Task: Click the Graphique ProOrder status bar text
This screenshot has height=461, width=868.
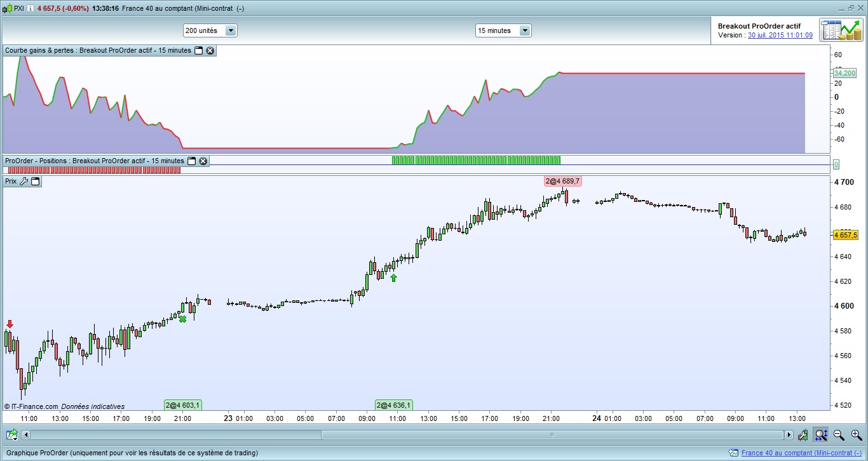Action: pyautogui.click(x=131, y=453)
